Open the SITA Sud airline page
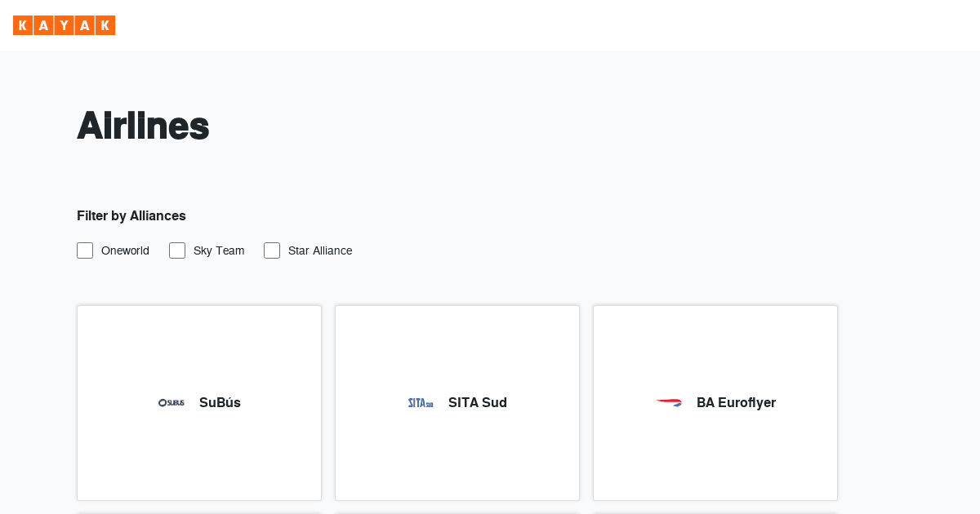Viewport: 980px width, 514px height. (457, 402)
